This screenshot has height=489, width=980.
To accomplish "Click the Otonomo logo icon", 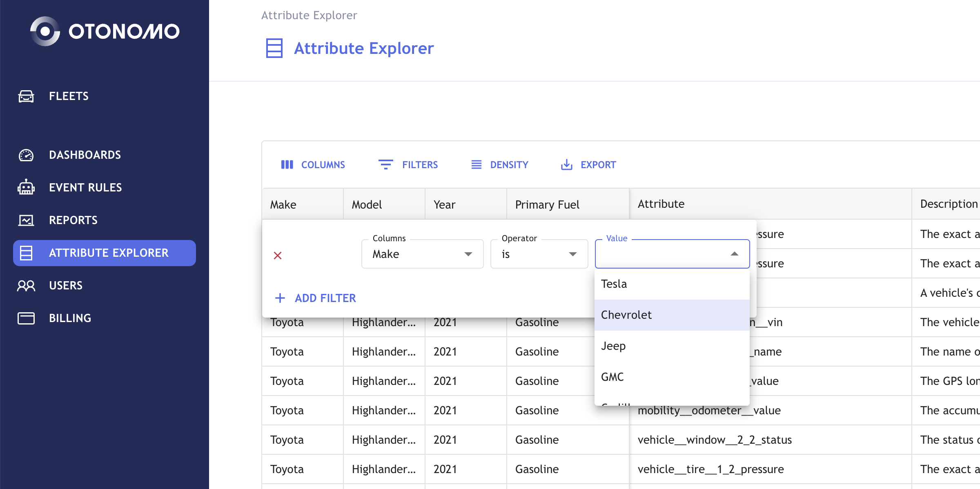I will pyautogui.click(x=45, y=31).
